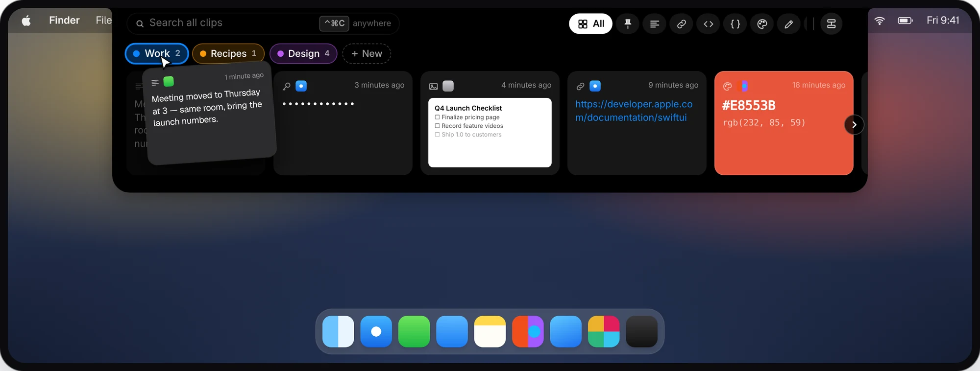Create a New pinboard

pos(367,53)
